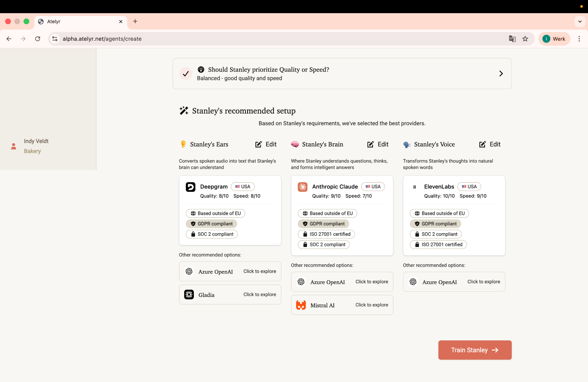Click the browser forward arrow
This screenshot has height=382, width=588.
tap(23, 39)
